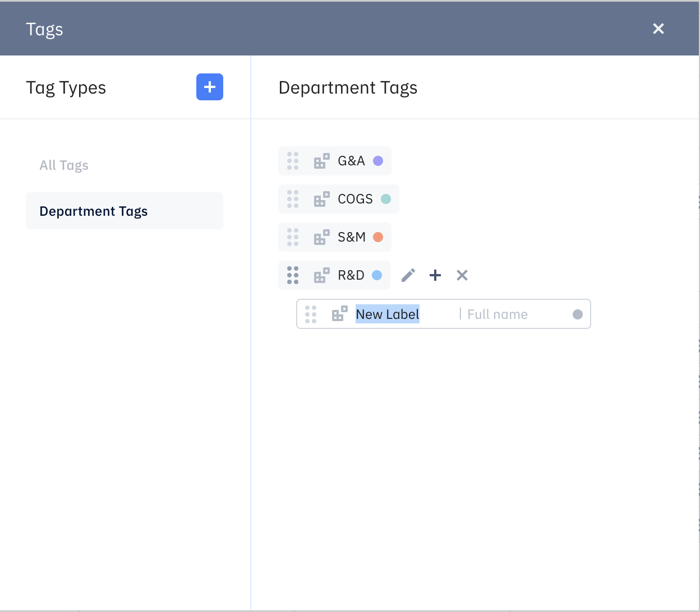Click the drag handle of G&A tag
Screen dimensions: 700x612
coord(293,161)
